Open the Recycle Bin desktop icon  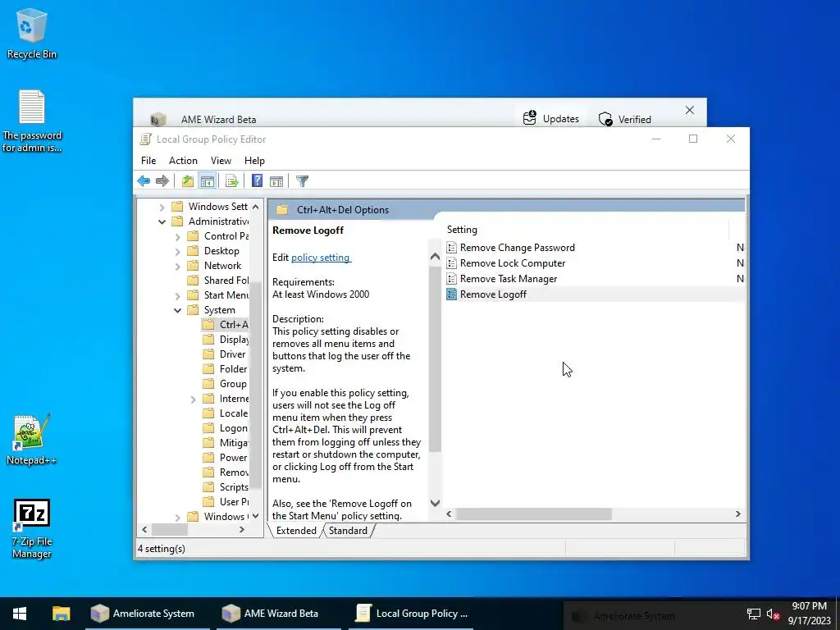[x=32, y=33]
